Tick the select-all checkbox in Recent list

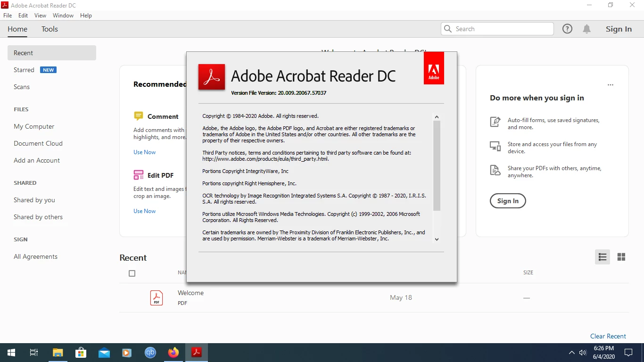point(132,273)
